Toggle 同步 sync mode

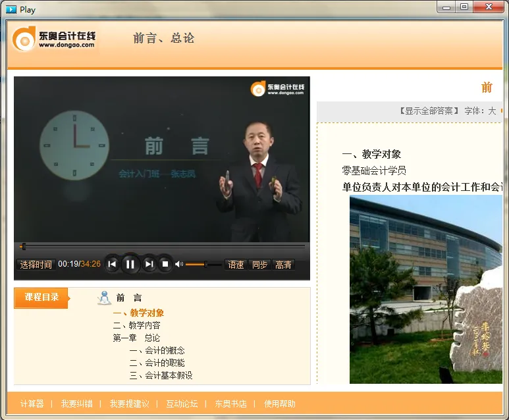[259, 265]
